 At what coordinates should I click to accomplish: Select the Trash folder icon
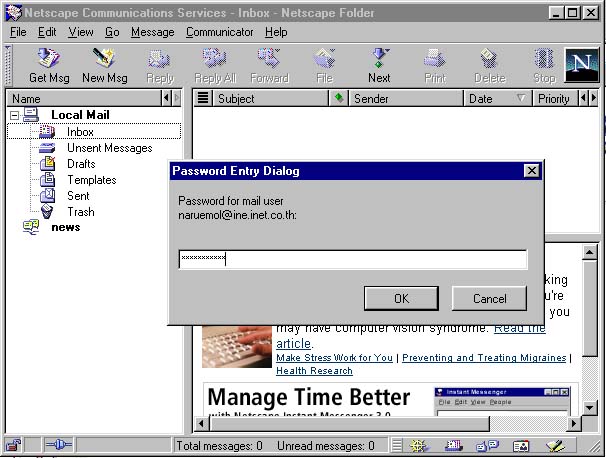pyautogui.click(x=47, y=211)
